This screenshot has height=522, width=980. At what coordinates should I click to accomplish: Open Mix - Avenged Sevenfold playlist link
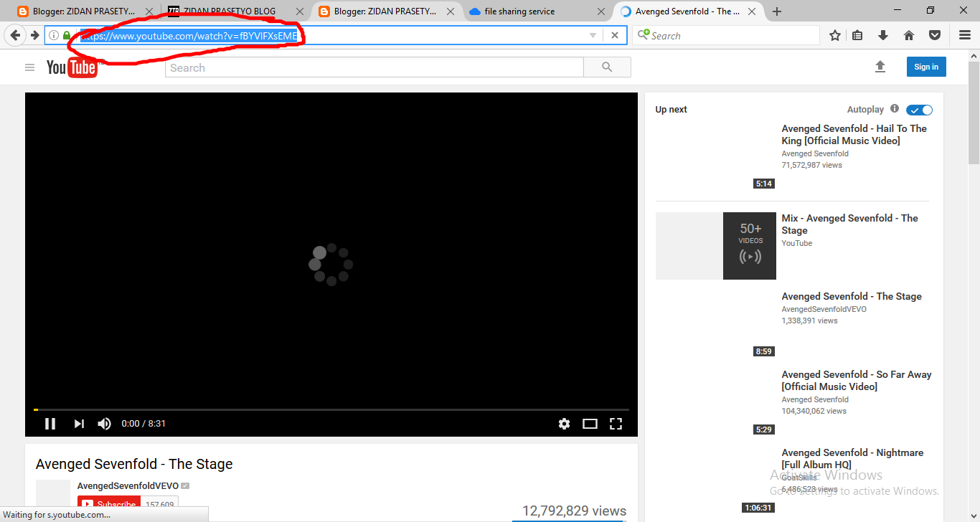click(x=849, y=224)
